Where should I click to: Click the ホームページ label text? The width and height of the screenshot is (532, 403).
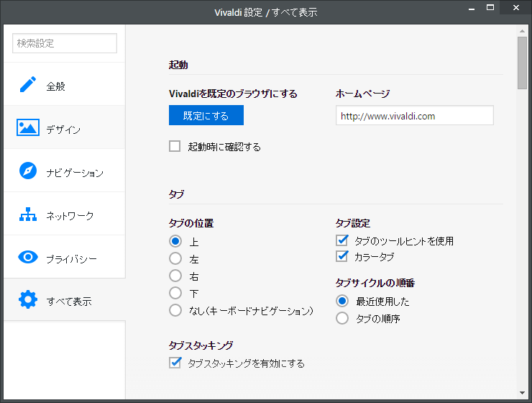[x=363, y=94]
